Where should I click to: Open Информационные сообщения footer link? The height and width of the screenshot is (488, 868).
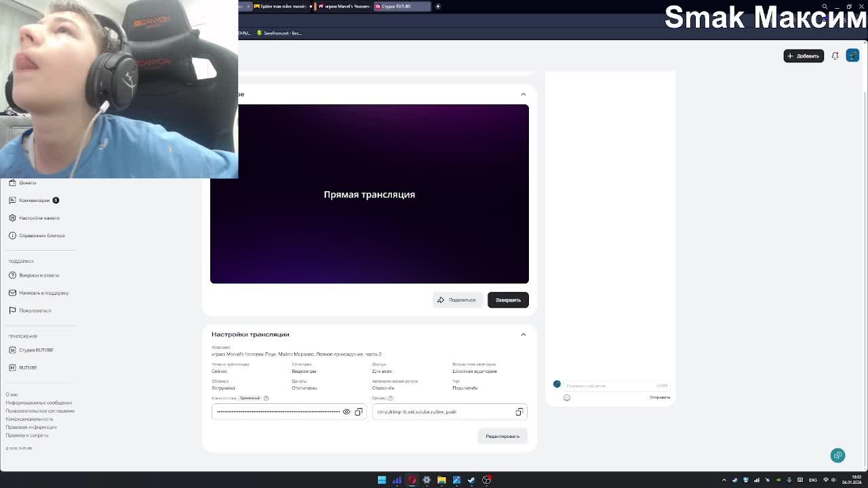tap(39, 403)
